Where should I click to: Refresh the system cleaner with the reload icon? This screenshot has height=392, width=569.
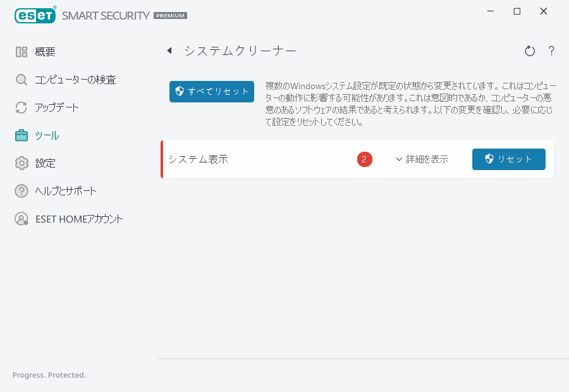click(x=530, y=51)
